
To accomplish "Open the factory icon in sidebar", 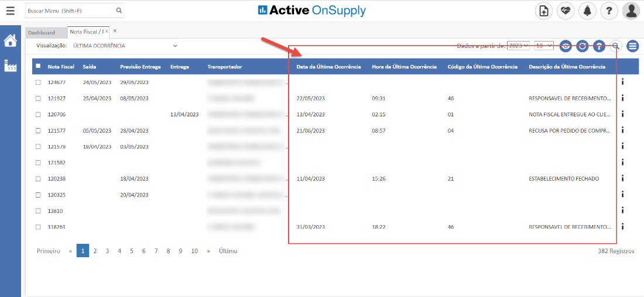I will 10,65.
